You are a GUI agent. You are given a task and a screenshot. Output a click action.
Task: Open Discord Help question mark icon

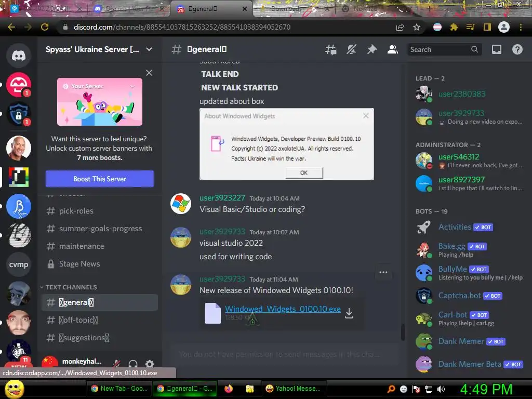[x=517, y=49]
